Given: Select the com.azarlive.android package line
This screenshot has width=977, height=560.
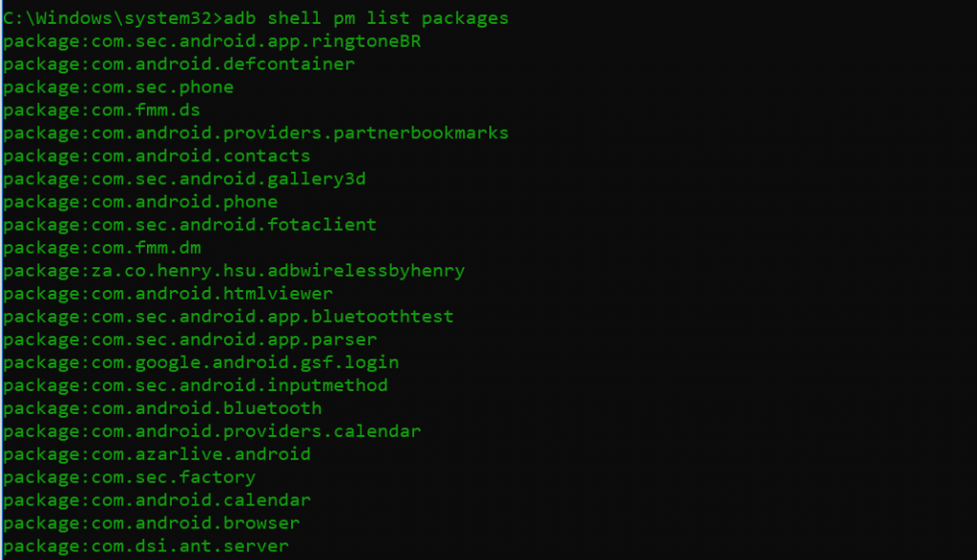Looking at the screenshot, I should (x=156, y=454).
